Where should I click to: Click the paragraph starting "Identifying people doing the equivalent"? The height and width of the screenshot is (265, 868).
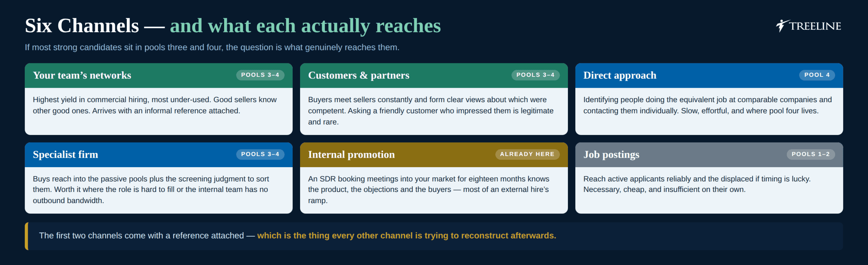coord(708,105)
